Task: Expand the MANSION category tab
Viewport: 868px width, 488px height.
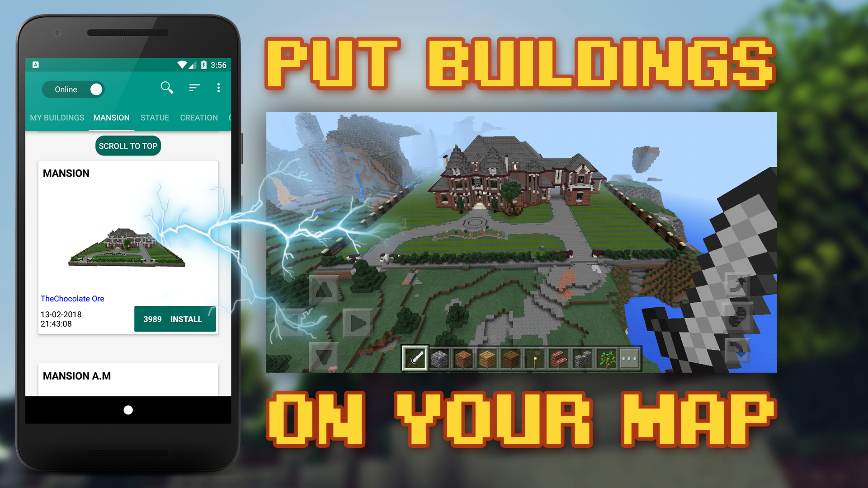Action: pos(112,117)
